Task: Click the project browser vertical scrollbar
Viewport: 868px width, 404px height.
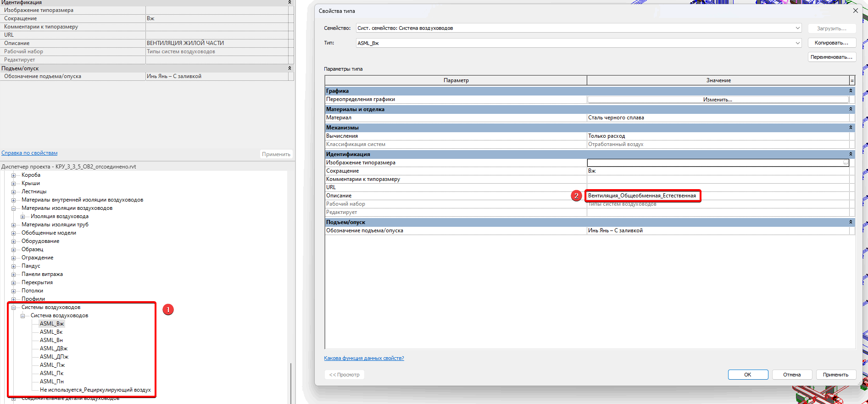Action: pos(291,383)
